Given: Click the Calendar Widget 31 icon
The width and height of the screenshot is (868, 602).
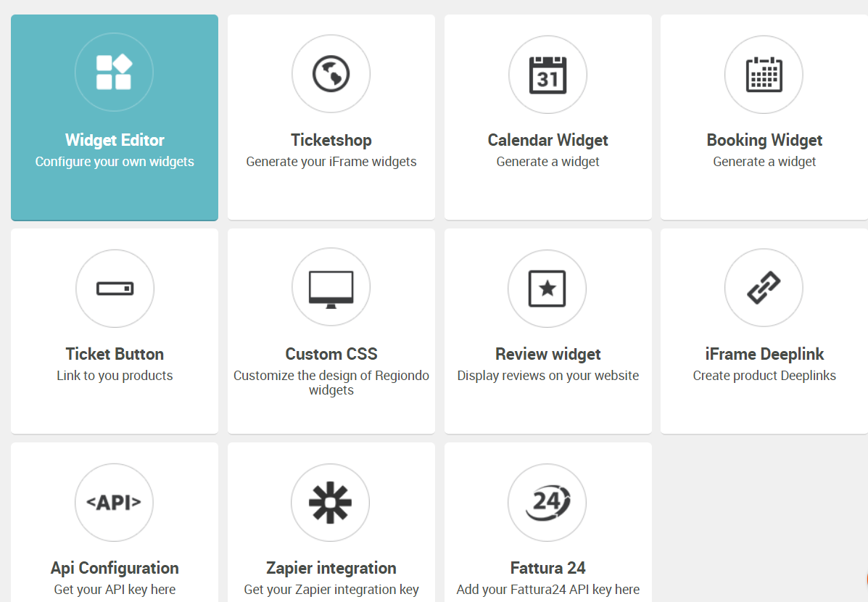Looking at the screenshot, I should (x=547, y=75).
